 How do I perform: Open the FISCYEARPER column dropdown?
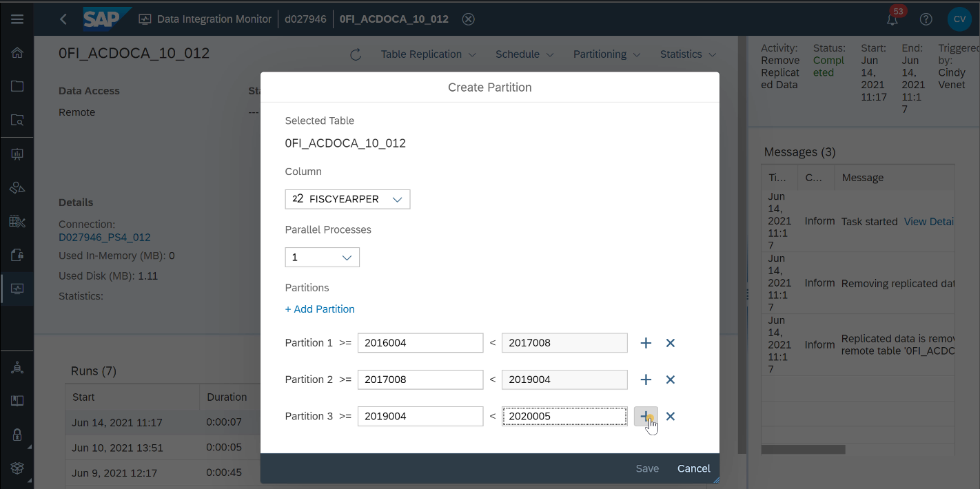click(x=347, y=199)
